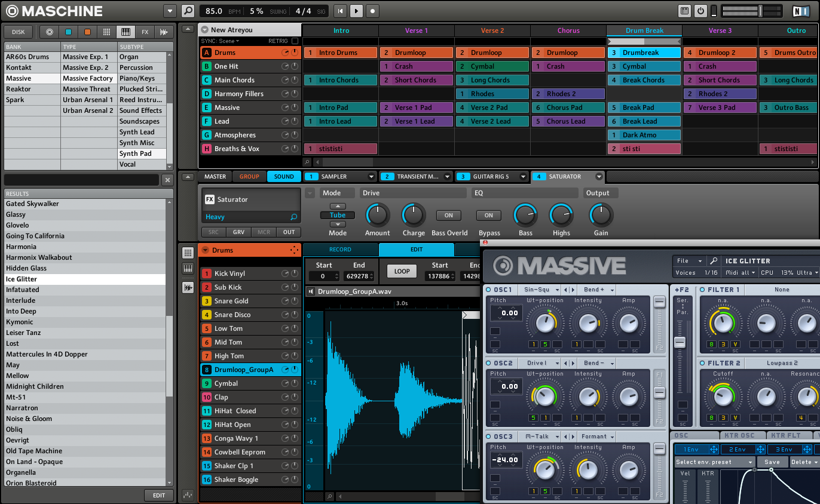Screen dimensions: 820x504
Task: Click the LOOP button in the sample editor
Action: click(402, 271)
